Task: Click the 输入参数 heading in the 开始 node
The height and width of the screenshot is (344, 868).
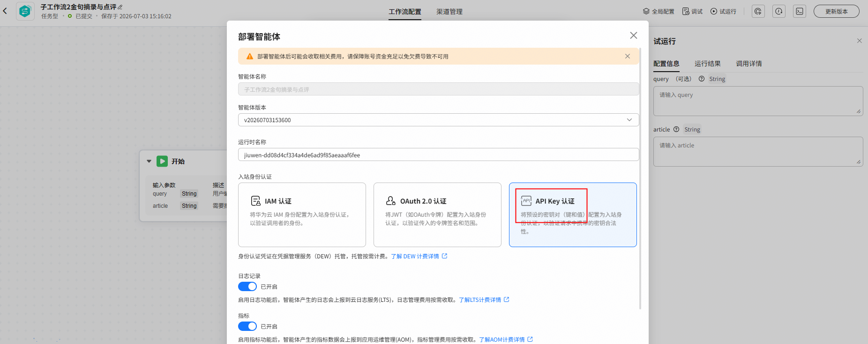Action: (x=164, y=185)
